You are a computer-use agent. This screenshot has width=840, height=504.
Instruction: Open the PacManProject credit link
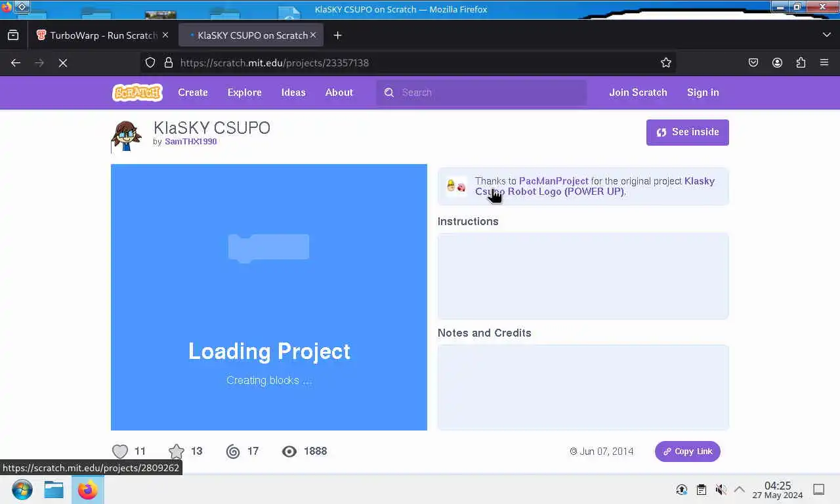pyautogui.click(x=553, y=181)
